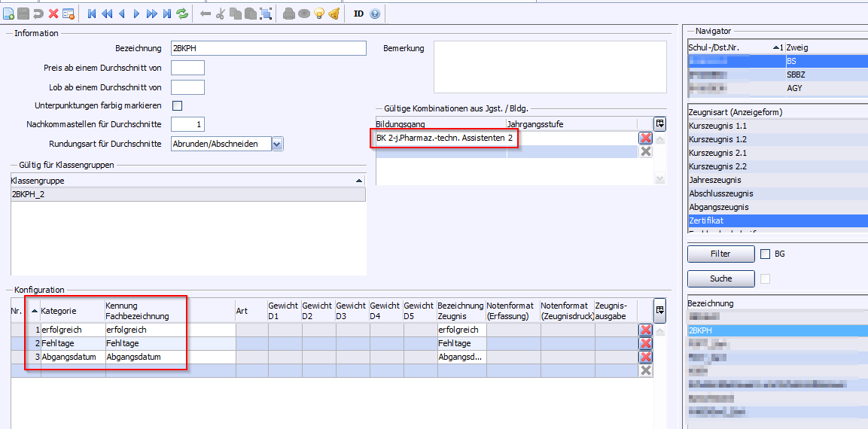Open help with question mark icon

click(375, 13)
